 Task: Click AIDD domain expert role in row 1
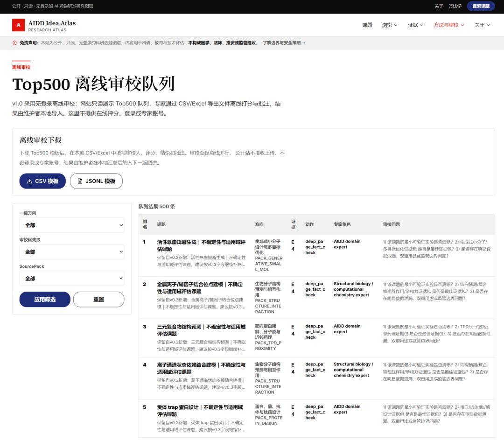coord(347,244)
